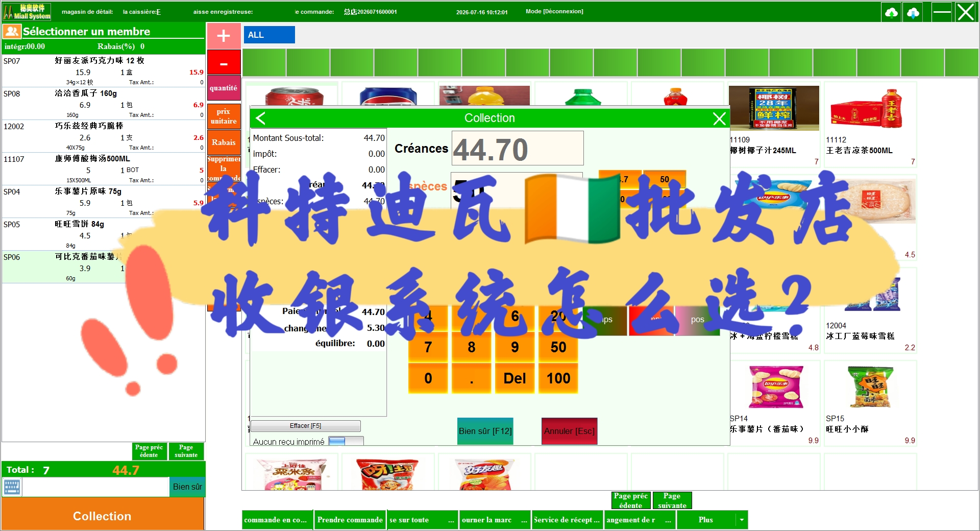Click the keypad Del key

click(x=515, y=378)
